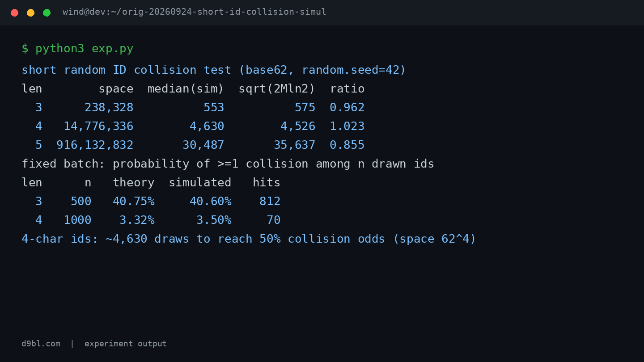Click the simulated value 40.60%

click(210, 202)
